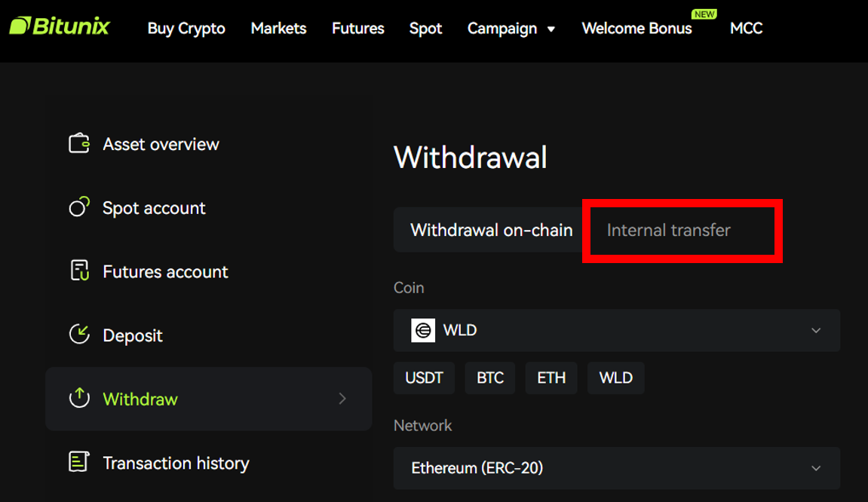Choose the USDT quick coin button
This screenshot has height=502, width=868.
pyautogui.click(x=424, y=378)
